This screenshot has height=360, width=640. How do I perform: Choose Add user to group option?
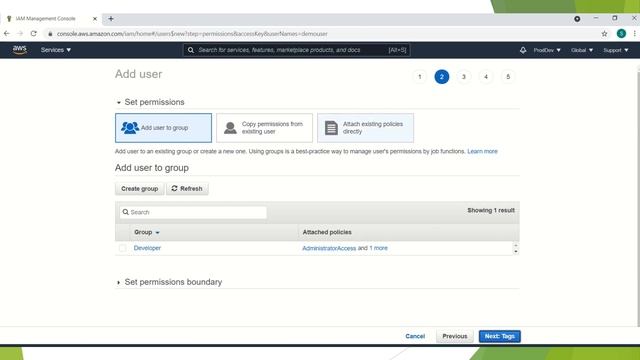click(x=163, y=128)
